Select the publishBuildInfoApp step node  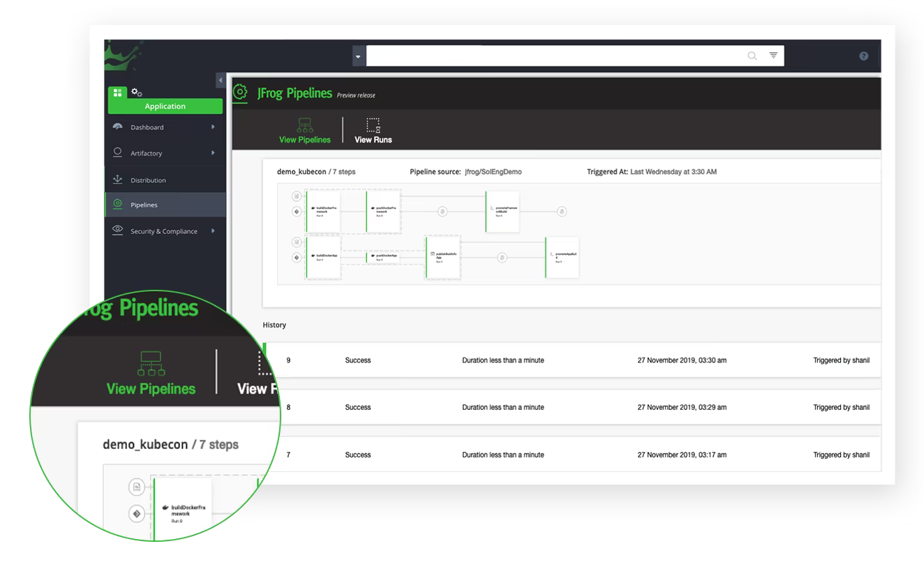[x=442, y=258]
